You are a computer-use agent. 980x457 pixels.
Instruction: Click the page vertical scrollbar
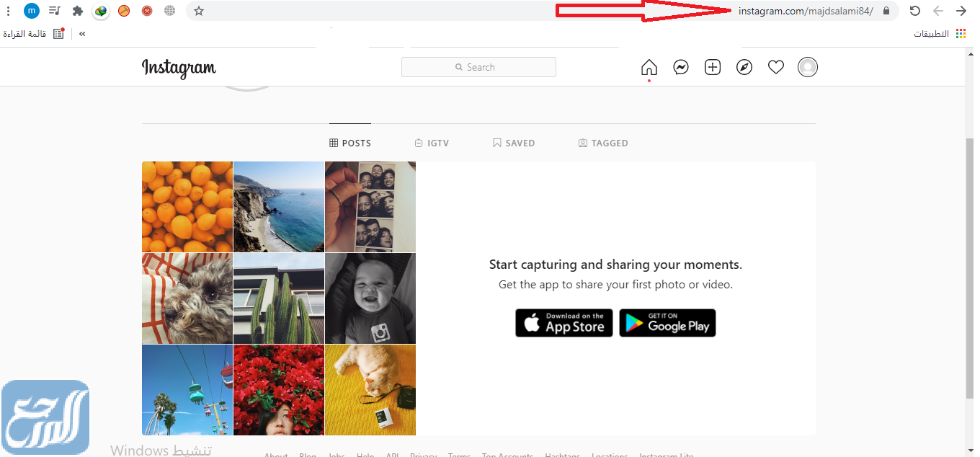pyautogui.click(x=969, y=267)
